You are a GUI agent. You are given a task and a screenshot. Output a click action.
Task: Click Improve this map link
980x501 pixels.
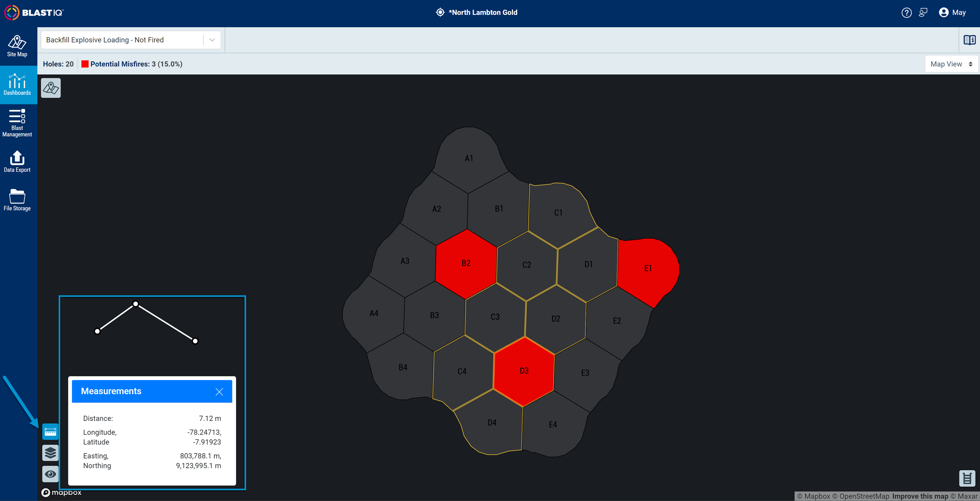[920, 496]
